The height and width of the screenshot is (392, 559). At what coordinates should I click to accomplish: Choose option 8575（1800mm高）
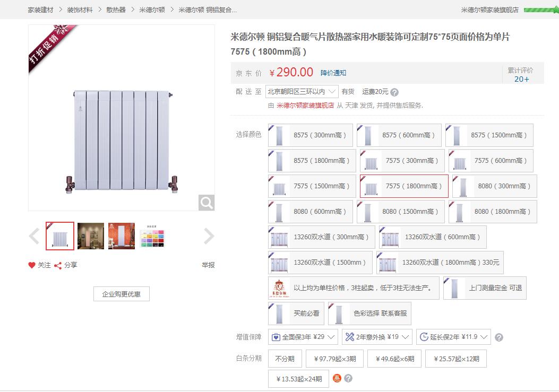(312, 161)
